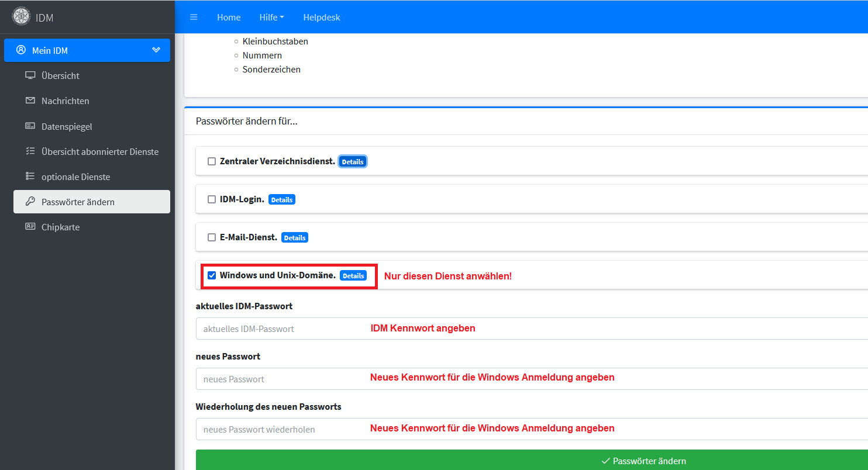
Task: Go to Home in the top navigation
Action: coord(229,18)
